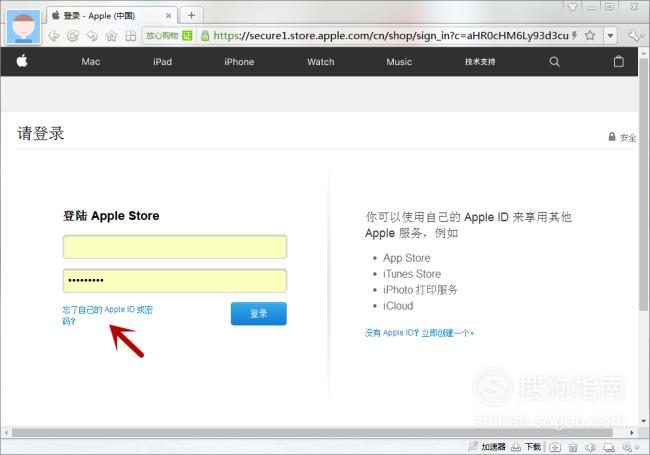This screenshot has height=455, width=650.
Task: Click the trash cleanup icon in status bar
Action: 573,447
